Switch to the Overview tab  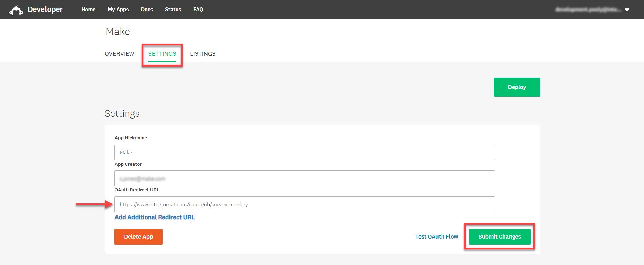click(120, 54)
